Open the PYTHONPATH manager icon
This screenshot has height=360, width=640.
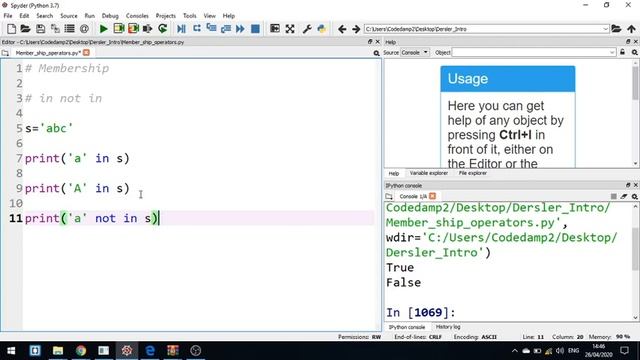322,29
